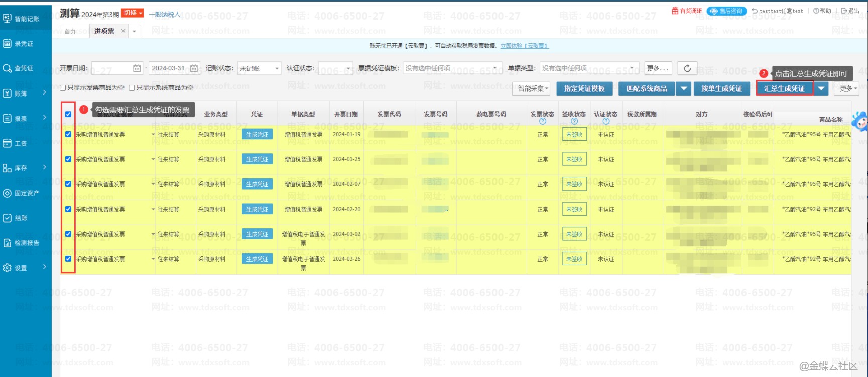Click the help icon under 发票状态 header
Screen dimensions: 868x377
pos(542,121)
